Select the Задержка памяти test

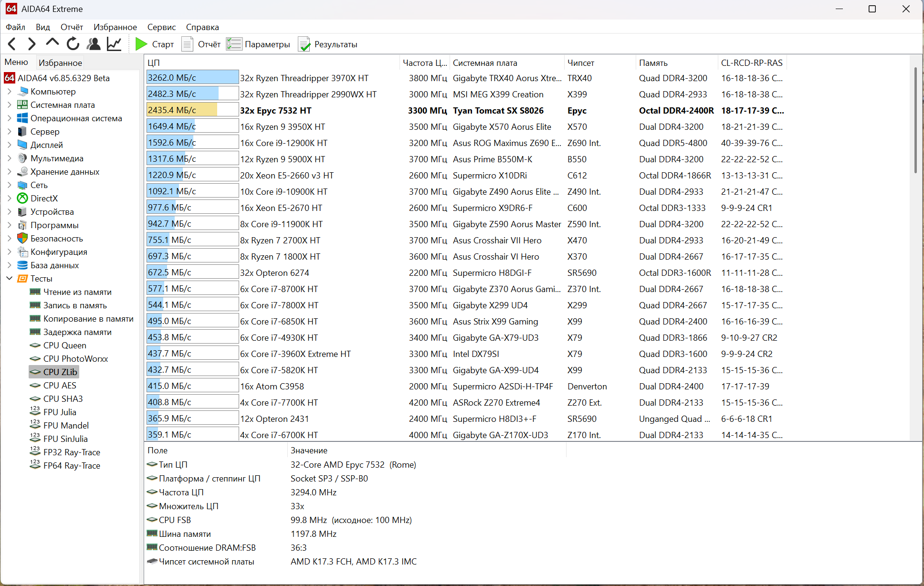[77, 332]
